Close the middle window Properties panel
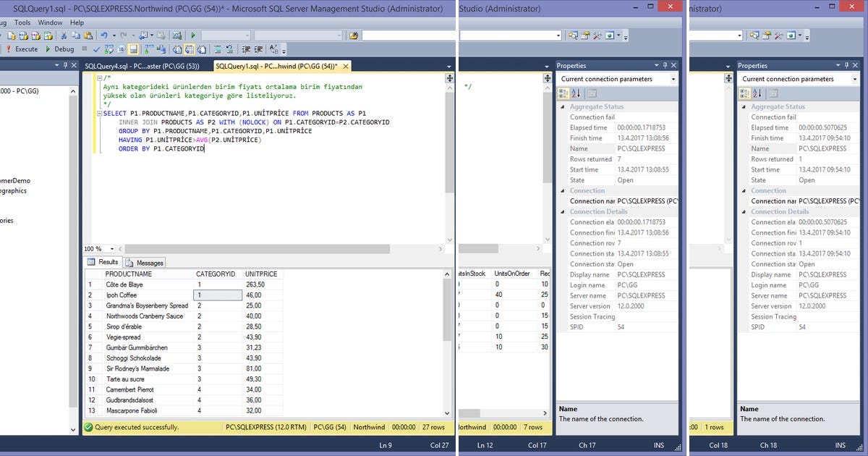Viewport: 868px width, 456px height. tap(673, 65)
